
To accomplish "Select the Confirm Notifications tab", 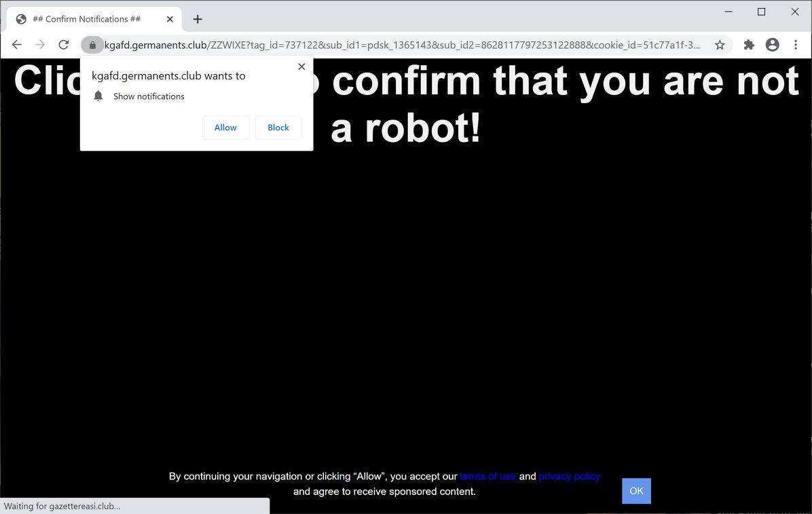I will pyautogui.click(x=92, y=19).
